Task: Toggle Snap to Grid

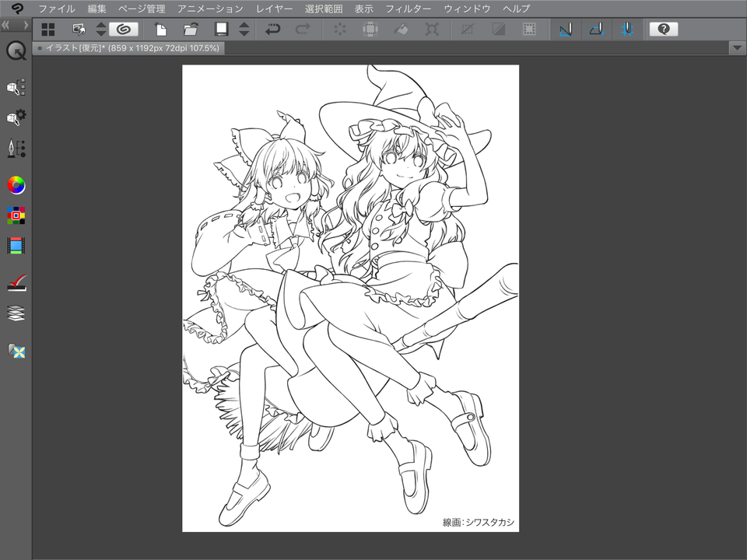Action: pos(627,29)
